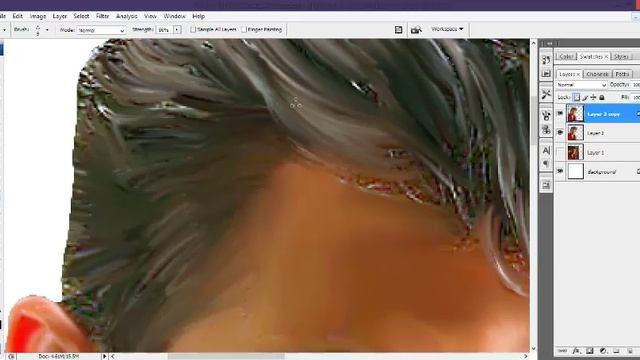Open the Window menu
This screenshot has height=360, width=640.
(x=174, y=16)
